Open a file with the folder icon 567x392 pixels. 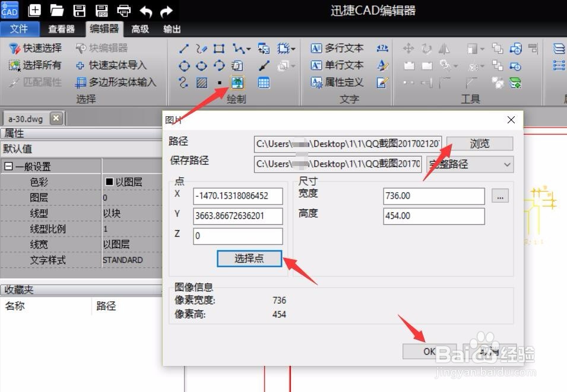tap(57, 10)
